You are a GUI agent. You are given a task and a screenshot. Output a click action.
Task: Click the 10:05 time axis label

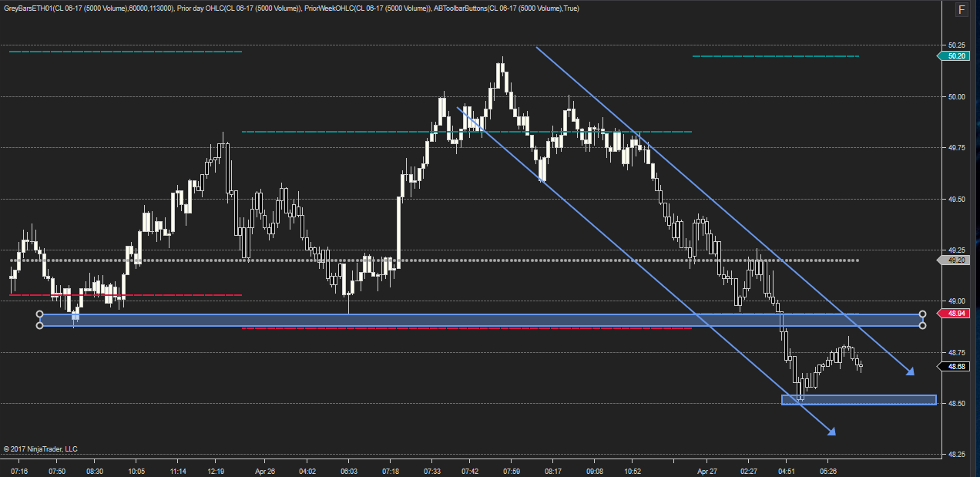pos(136,470)
